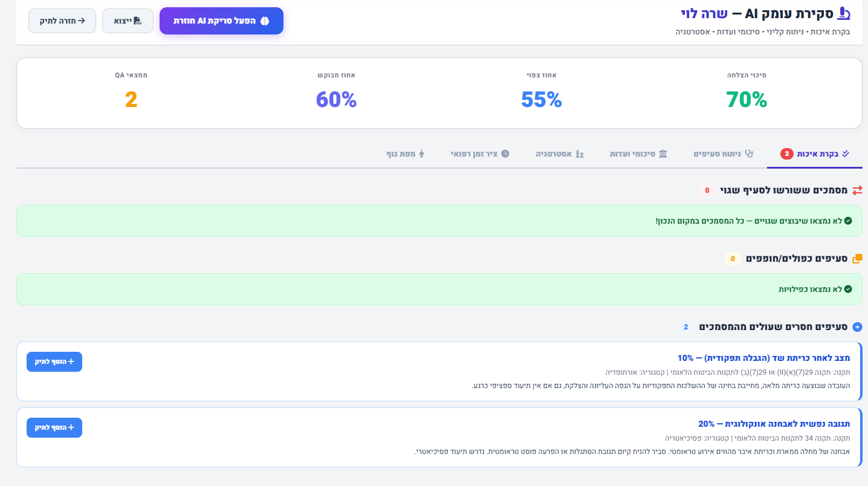Add the psychological reaction clause with הוסף לתיק
Viewport: 868px width, 486px height.
(54, 427)
